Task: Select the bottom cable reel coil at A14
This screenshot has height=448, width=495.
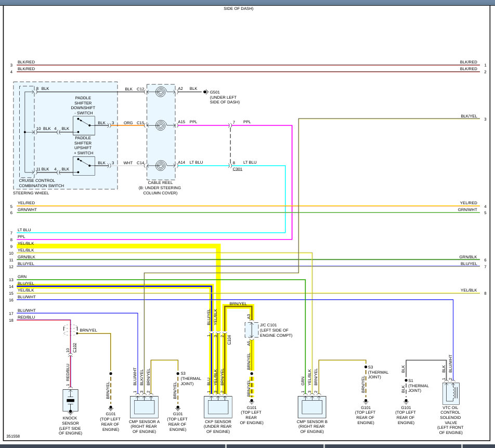Action: 161,166
